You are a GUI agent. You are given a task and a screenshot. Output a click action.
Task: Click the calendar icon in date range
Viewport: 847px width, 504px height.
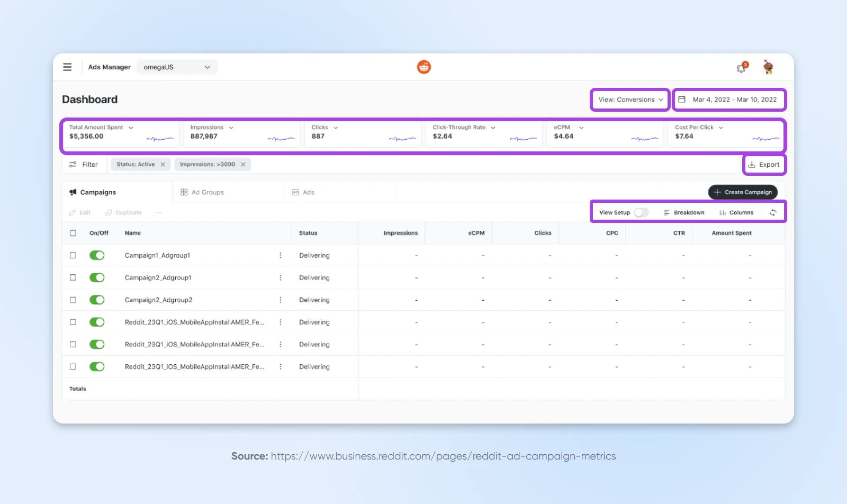coord(682,100)
